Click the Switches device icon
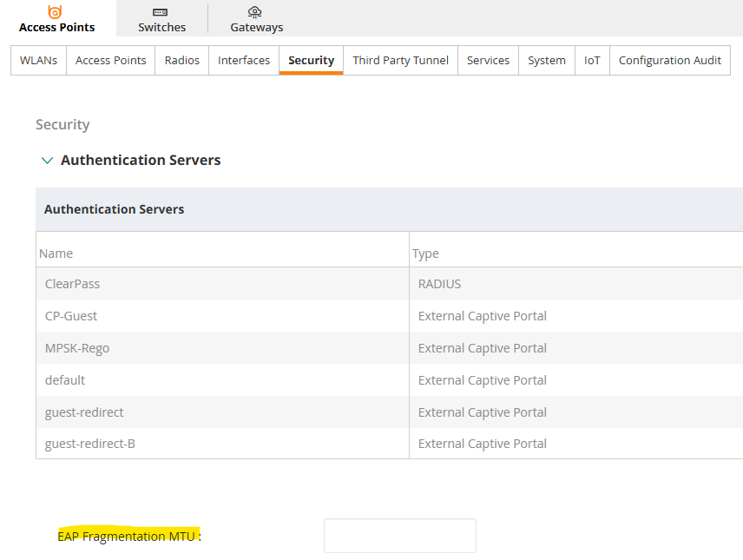This screenshot has height=560, width=743. pyautogui.click(x=161, y=12)
